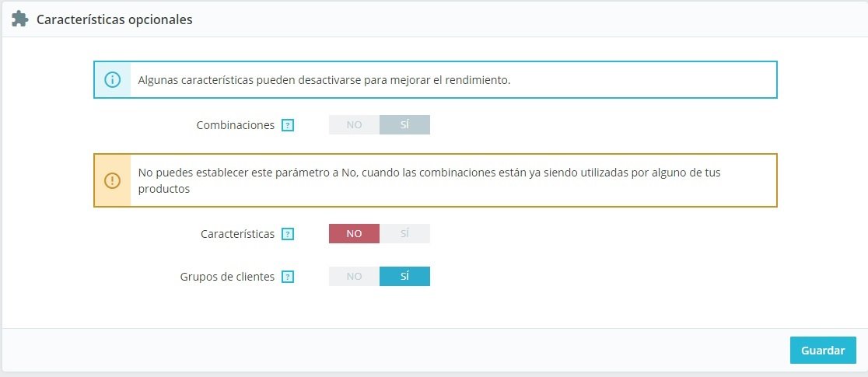Click the Características label text

[x=237, y=234]
